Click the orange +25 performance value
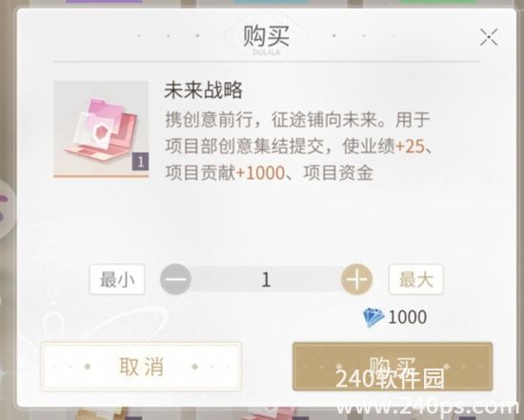The image size is (524, 420). coord(410,147)
